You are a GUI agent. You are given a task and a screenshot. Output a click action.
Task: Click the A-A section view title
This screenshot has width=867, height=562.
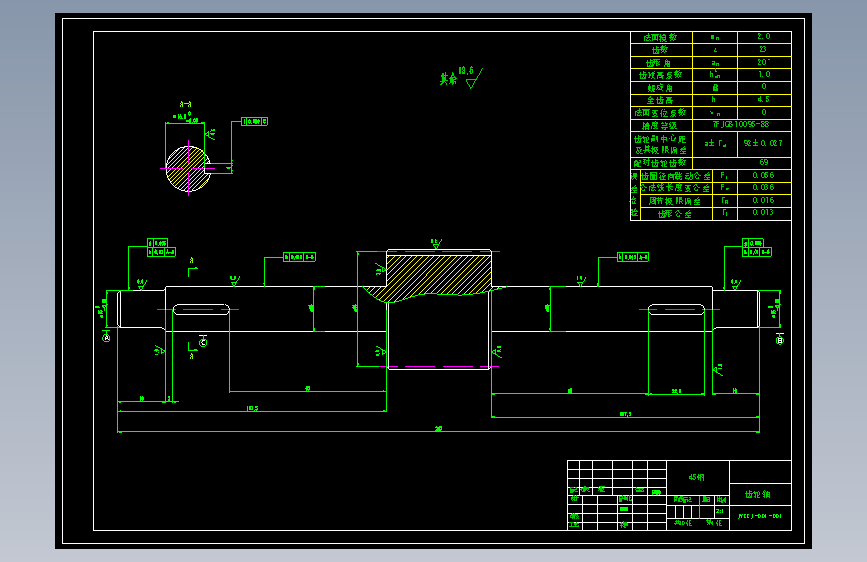(x=186, y=104)
